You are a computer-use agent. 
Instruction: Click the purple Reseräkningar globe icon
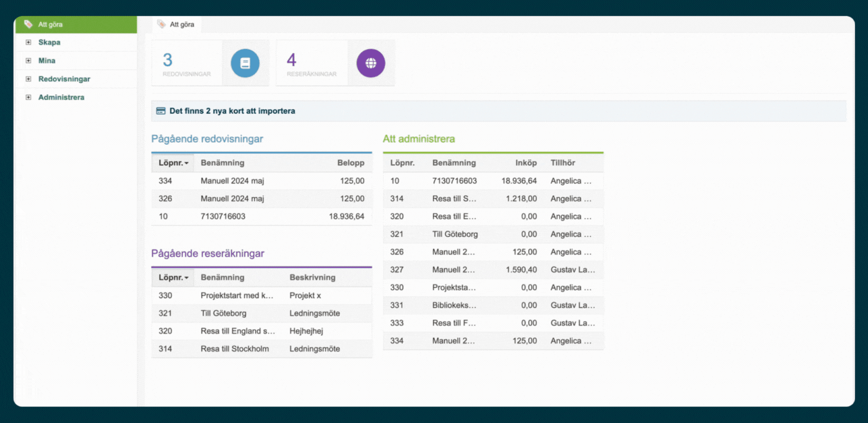pos(371,63)
